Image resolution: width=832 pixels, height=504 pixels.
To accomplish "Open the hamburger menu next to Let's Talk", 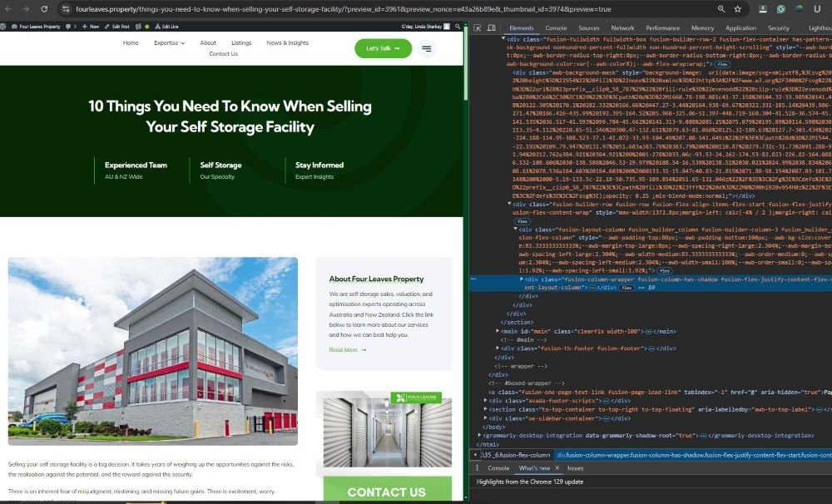I will click(x=427, y=48).
